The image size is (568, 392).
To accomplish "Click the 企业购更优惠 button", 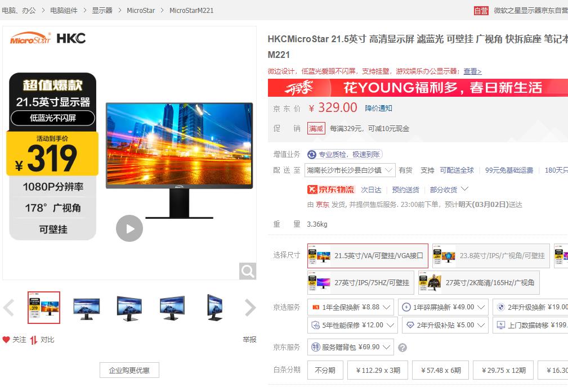I will (x=129, y=370).
